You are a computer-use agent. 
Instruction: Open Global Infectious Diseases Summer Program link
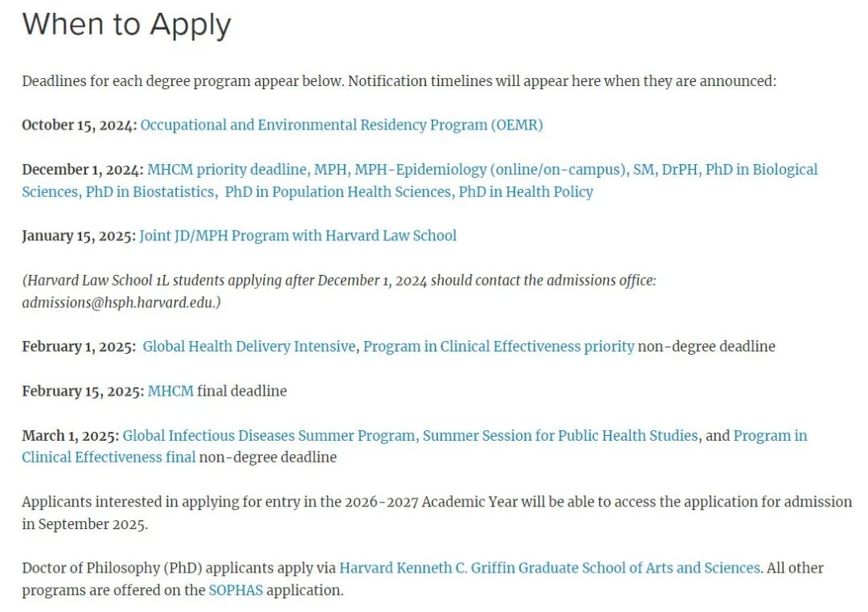tap(268, 435)
